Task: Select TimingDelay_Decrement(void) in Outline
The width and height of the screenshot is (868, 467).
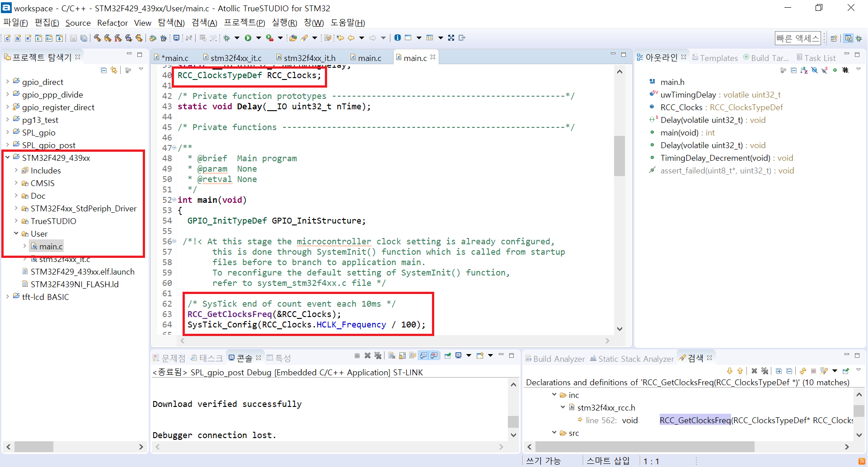Action: [x=722, y=158]
